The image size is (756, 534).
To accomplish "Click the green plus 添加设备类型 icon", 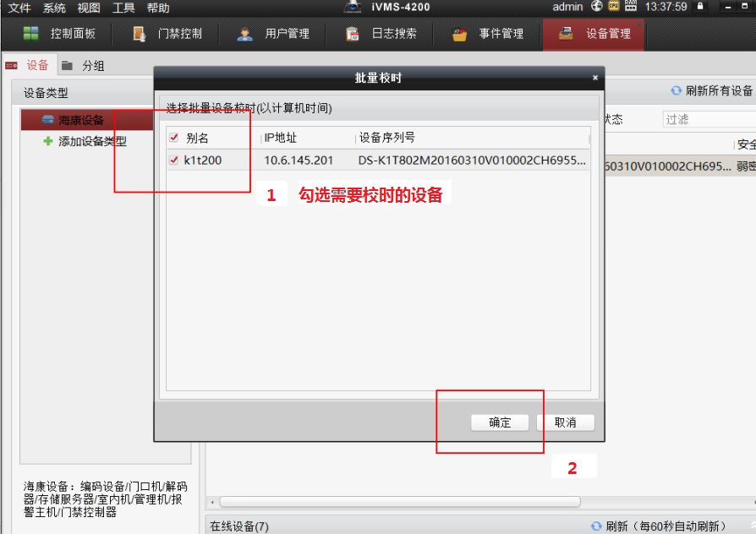I will click(x=48, y=141).
